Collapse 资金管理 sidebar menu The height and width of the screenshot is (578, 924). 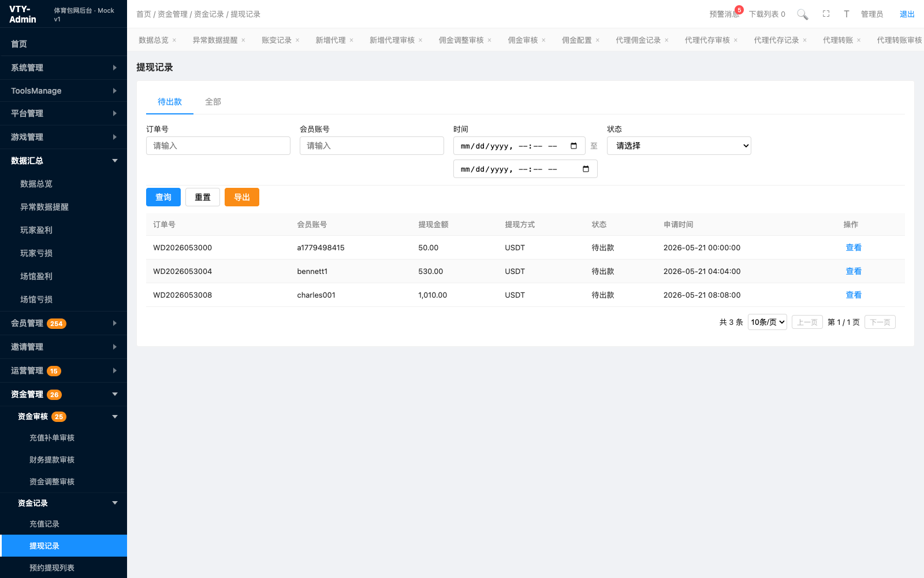click(x=64, y=394)
